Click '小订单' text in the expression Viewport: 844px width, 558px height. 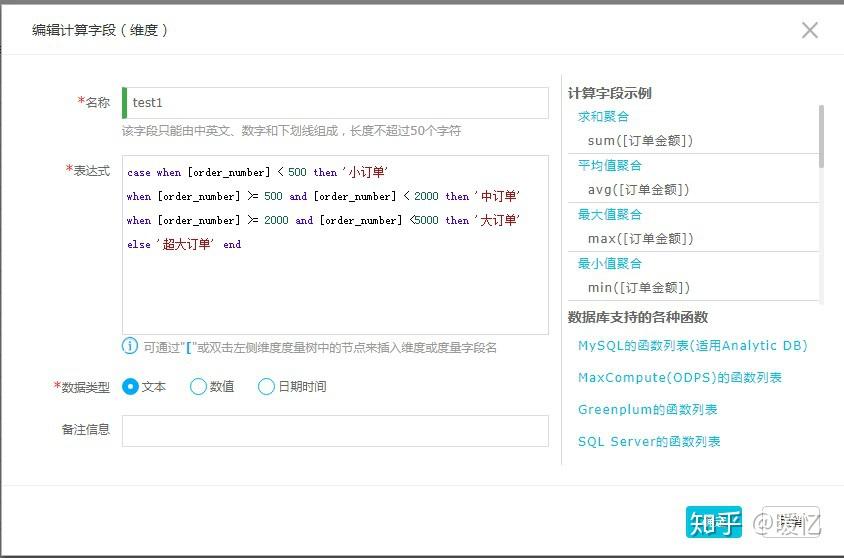[x=365, y=172]
